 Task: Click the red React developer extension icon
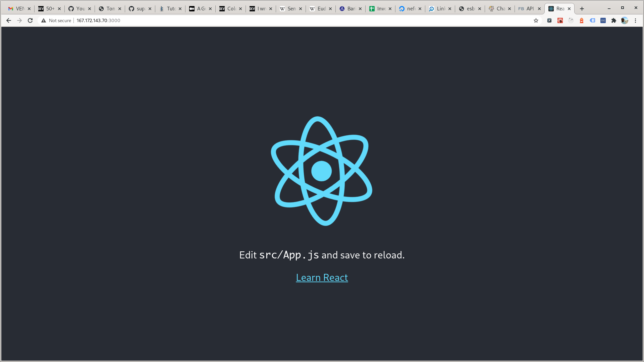(560, 20)
